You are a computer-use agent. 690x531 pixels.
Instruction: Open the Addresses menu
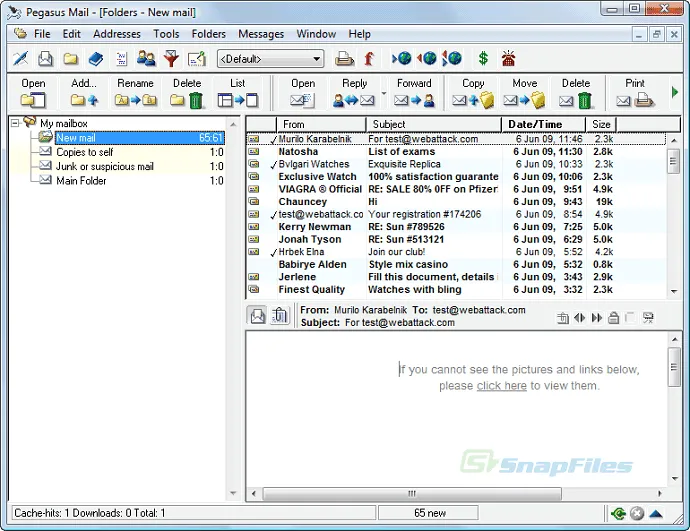click(117, 34)
